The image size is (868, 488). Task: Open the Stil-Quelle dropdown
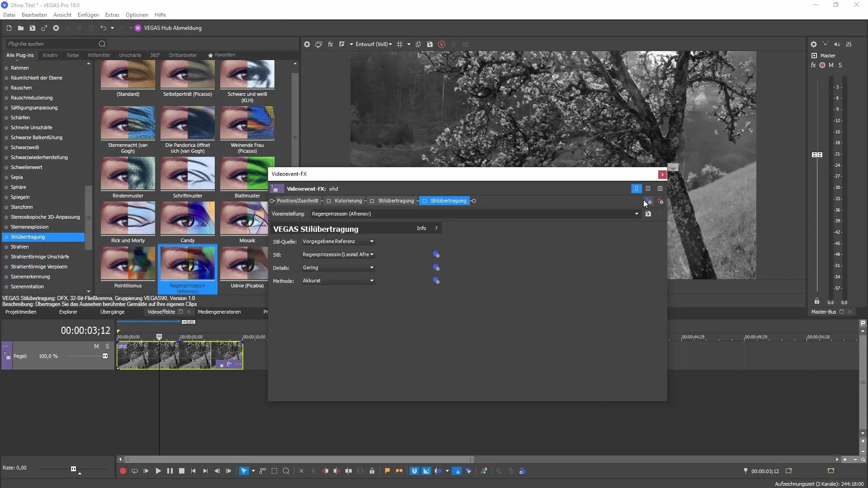pyautogui.click(x=338, y=241)
